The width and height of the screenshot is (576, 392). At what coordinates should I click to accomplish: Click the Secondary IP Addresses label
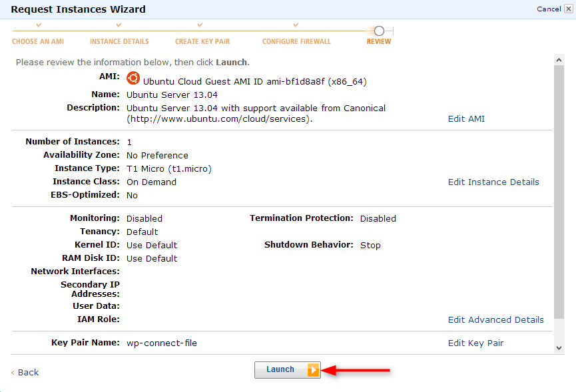tap(91, 290)
